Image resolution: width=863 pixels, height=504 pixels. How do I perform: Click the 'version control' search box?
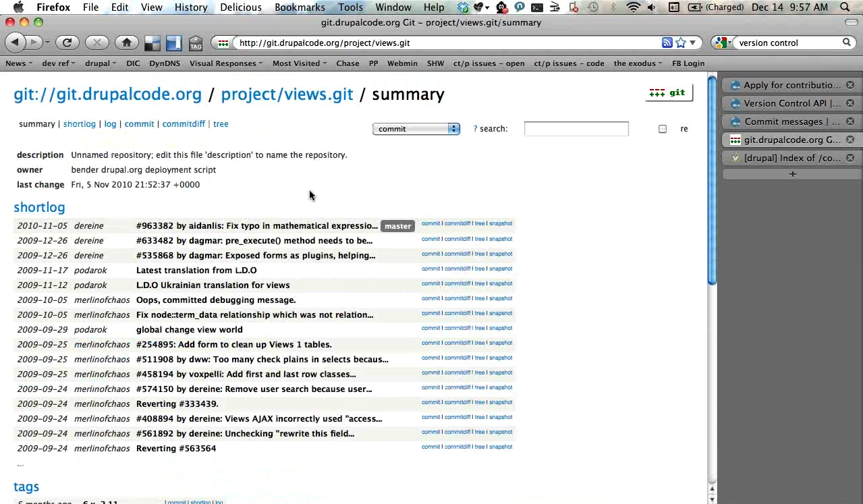pos(787,43)
